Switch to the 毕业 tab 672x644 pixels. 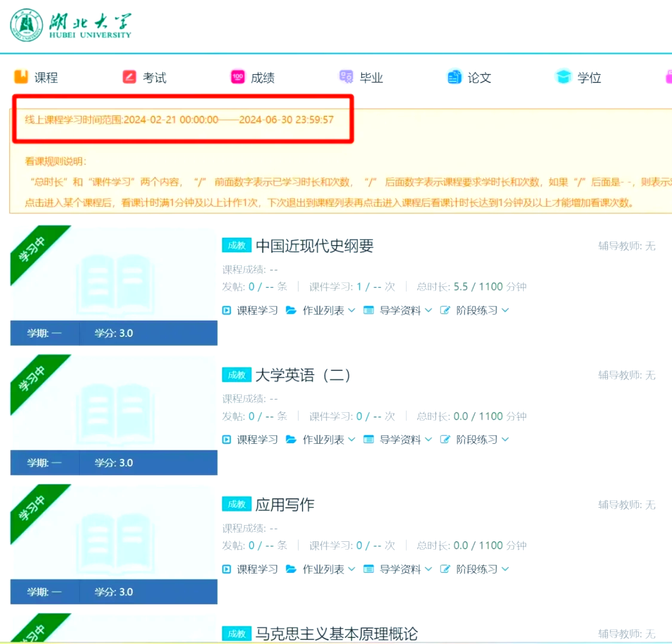coord(361,77)
